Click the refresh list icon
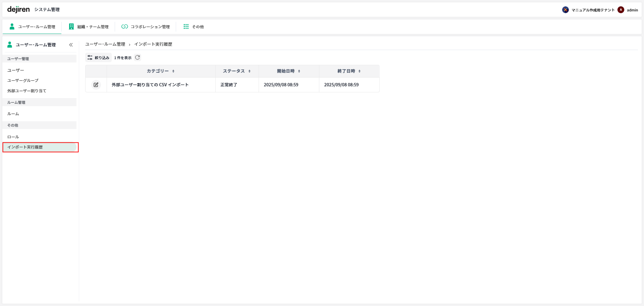Viewport: 644px width, 306px height. [138, 57]
